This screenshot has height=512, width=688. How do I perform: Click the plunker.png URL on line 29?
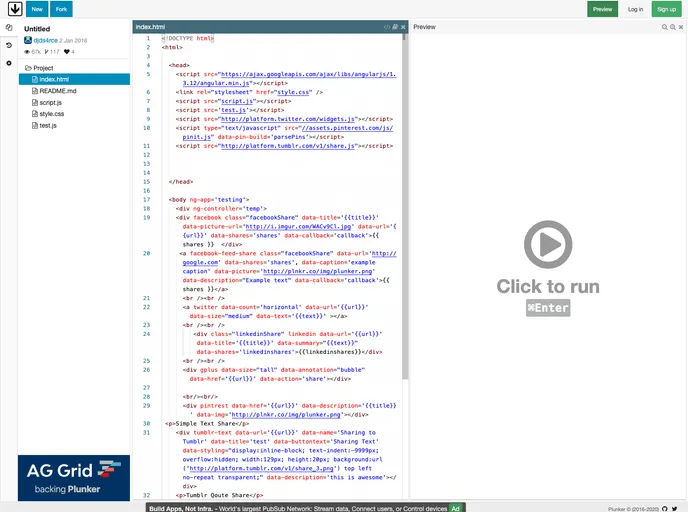(x=286, y=415)
